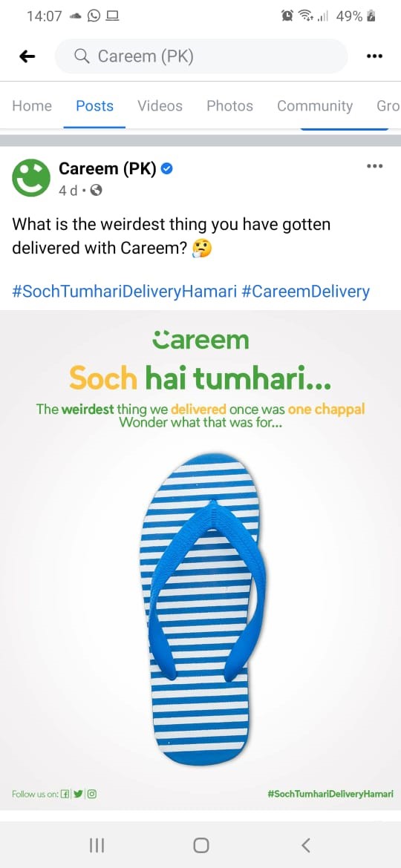The width and height of the screenshot is (401, 868).
Task: Tap the Careem green smiley profile picture
Action: 32,178
